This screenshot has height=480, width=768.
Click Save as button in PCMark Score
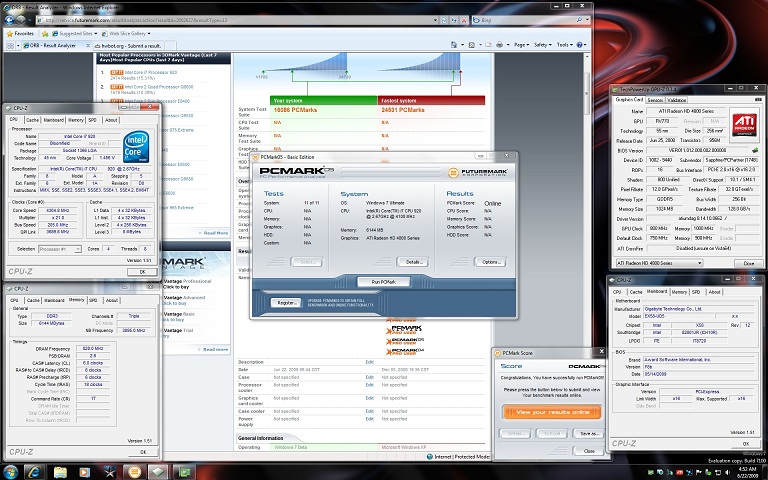click(x=588, y=433)
